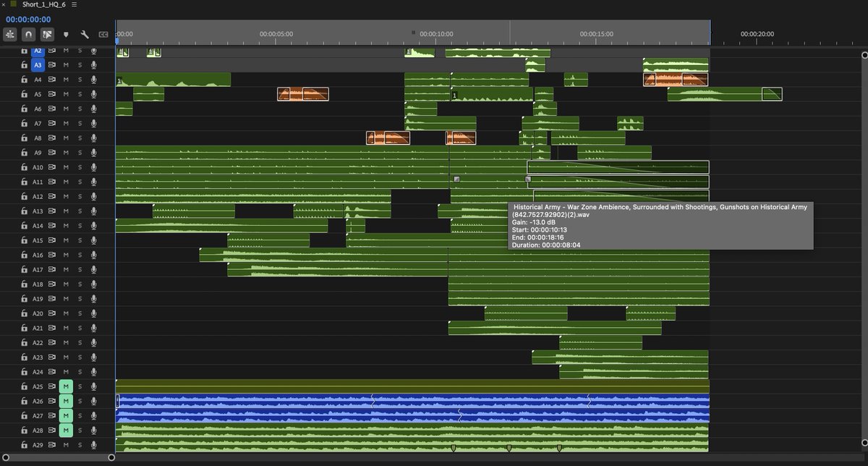
Task: Solo track A12
Action: [x=80, y=196]
